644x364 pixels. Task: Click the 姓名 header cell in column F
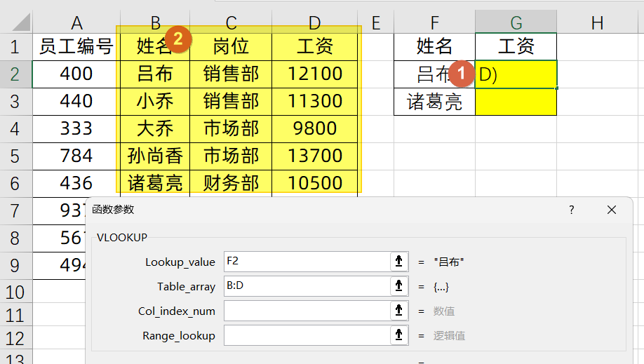pyautogui.click(x=434, y=47)
